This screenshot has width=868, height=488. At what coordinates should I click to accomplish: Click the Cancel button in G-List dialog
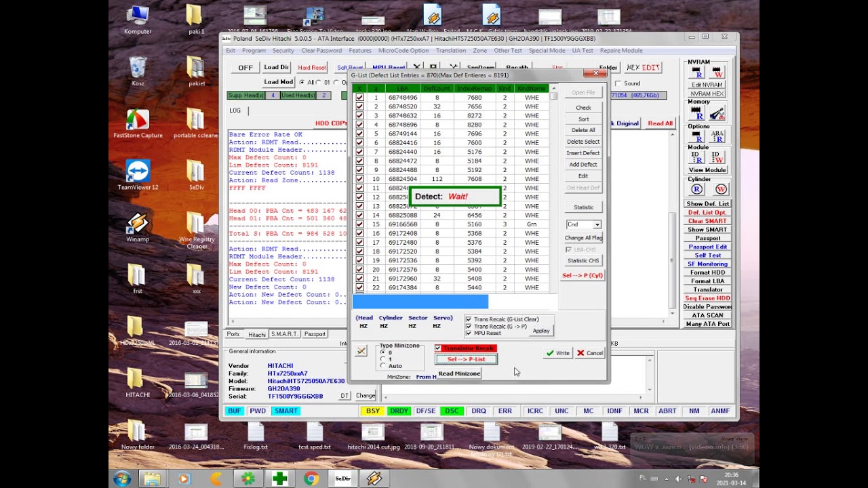pyautogui.click(x=590, y=353)
